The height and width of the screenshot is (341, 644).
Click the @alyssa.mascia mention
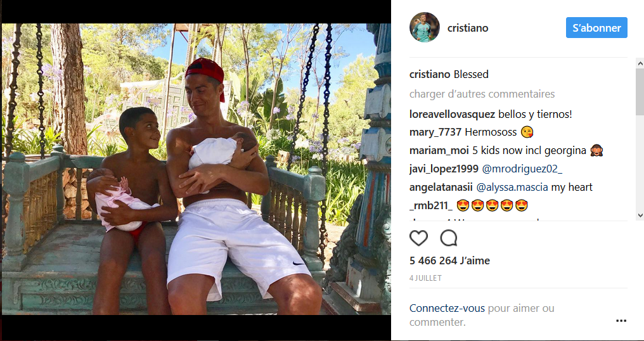coord(512,188)
